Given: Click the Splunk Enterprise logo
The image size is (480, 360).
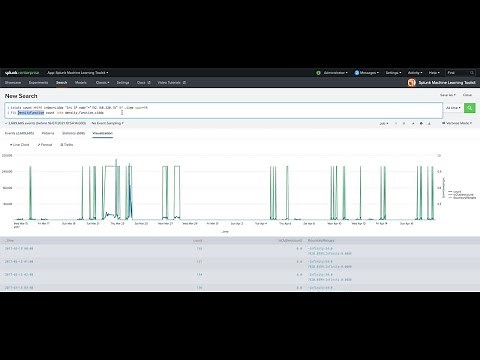Looking at the screenshot, I should 22,73.
